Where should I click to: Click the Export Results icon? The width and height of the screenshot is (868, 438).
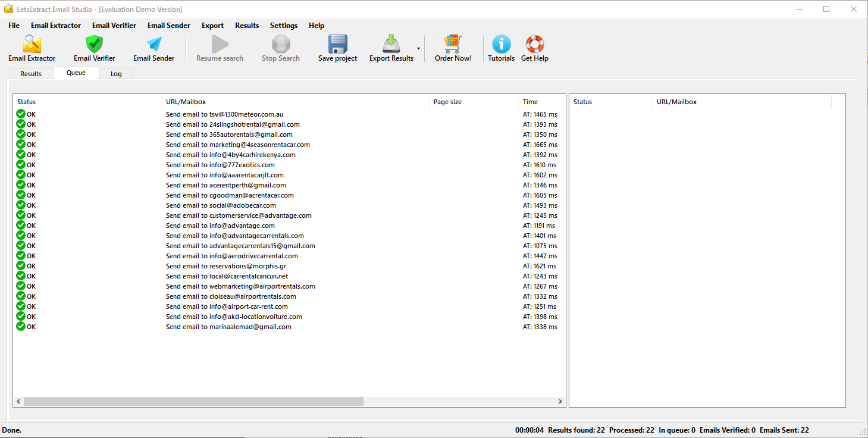tap(391, 45)
